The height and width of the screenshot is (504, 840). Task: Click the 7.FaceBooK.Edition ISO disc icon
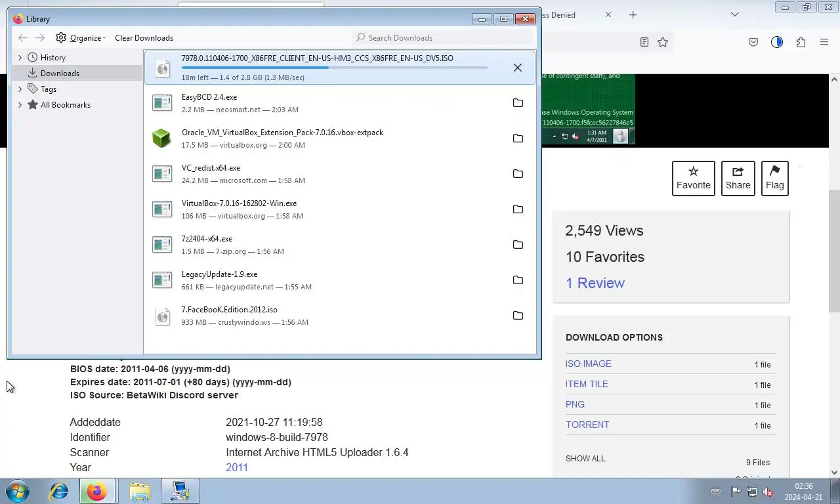click(162, 316)
